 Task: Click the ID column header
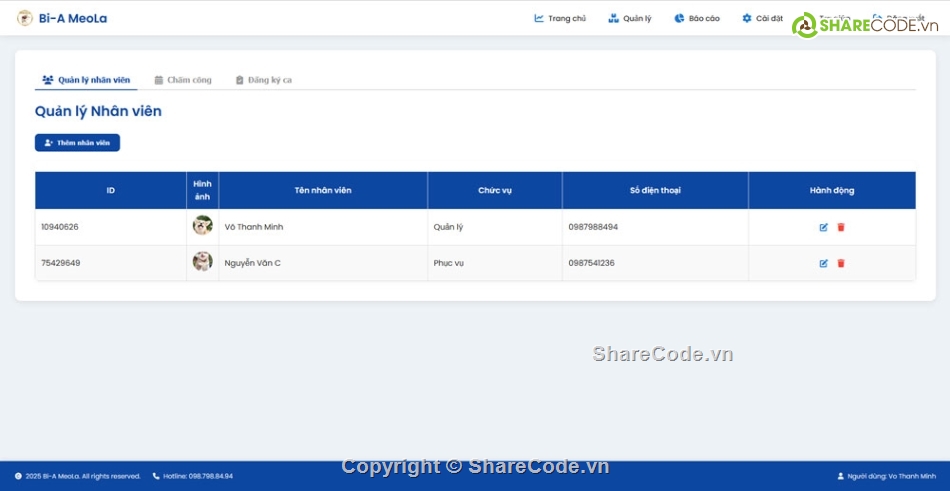point(110,190)
